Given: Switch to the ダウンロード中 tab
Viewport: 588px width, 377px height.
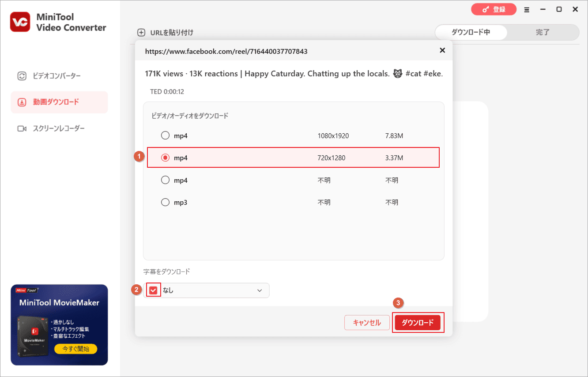Looking at the screenshot, I should [471, 32].
